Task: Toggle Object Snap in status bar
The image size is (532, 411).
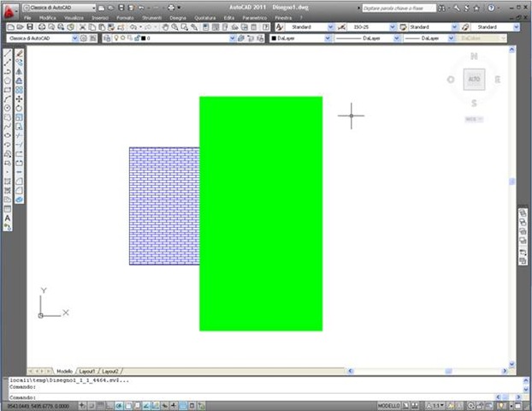Action: (x=128, y=406)
